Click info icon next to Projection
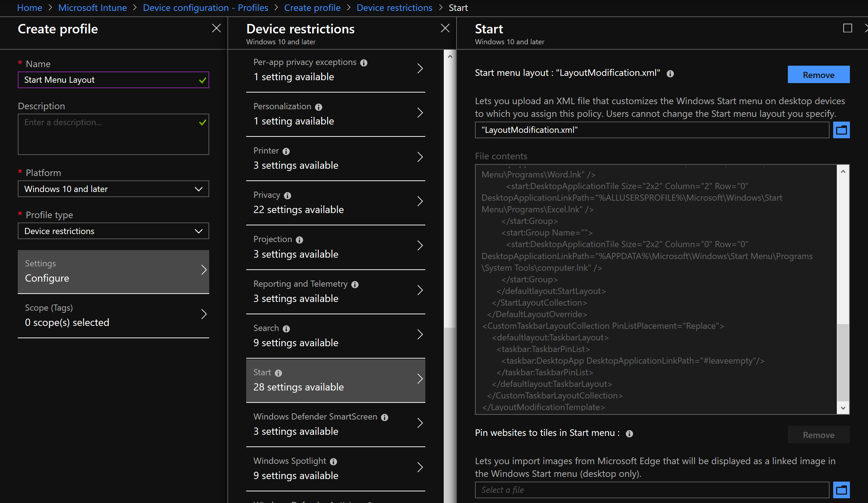 [299, 240]
